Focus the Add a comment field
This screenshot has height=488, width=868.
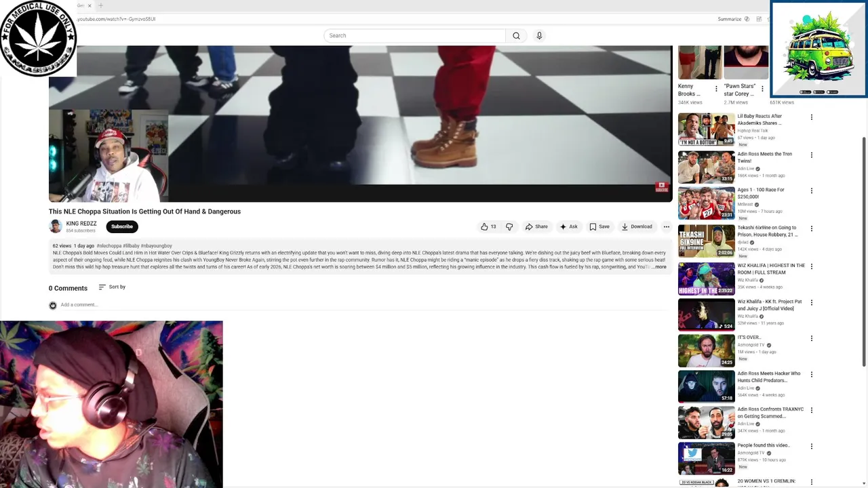coord(365,305)
